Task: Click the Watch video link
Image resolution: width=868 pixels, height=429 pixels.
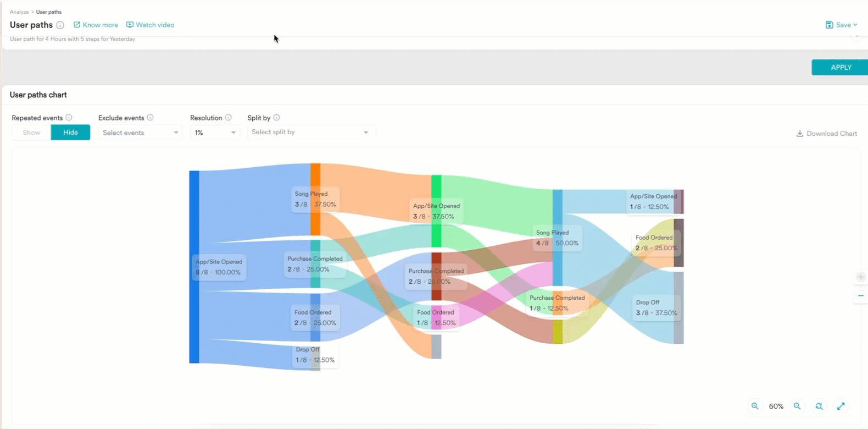Action: [x=150, y=25]
